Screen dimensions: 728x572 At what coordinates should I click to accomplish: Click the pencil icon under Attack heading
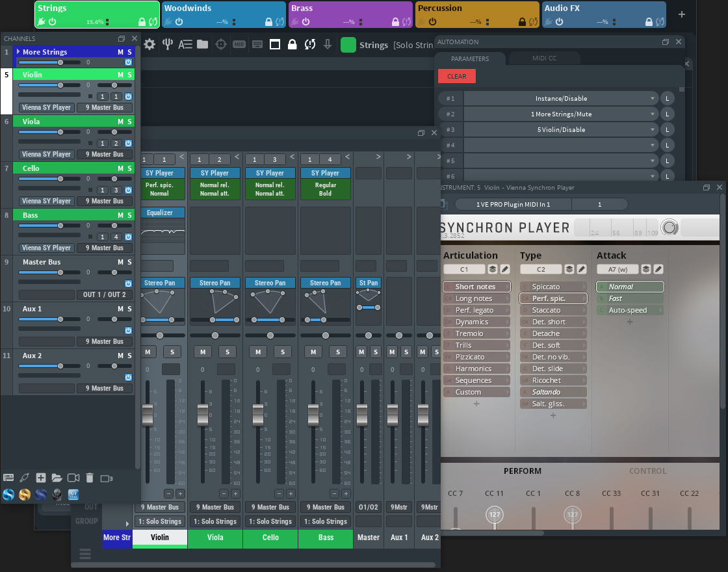tap(658, 269)
